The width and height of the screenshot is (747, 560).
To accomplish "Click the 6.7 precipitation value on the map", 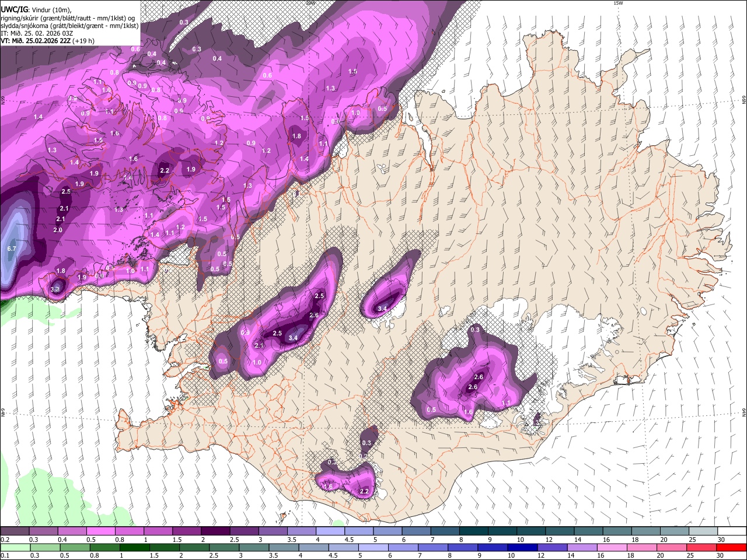I will click(x=11, y=249).
